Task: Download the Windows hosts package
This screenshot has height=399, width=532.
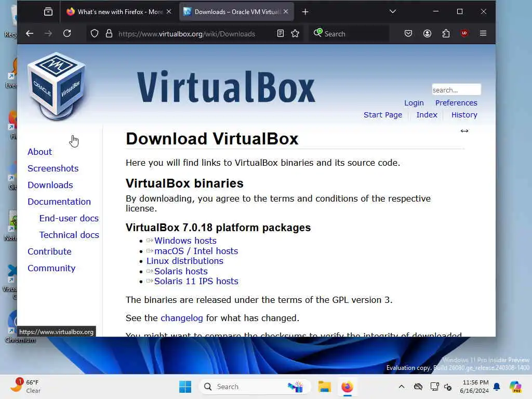Action: pos(185,241)
